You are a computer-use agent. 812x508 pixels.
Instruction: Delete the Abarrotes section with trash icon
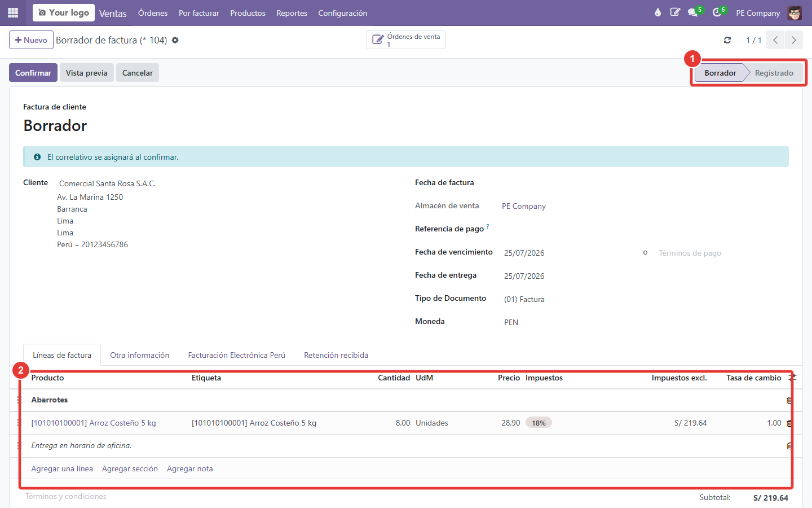(x=789, y=400)
